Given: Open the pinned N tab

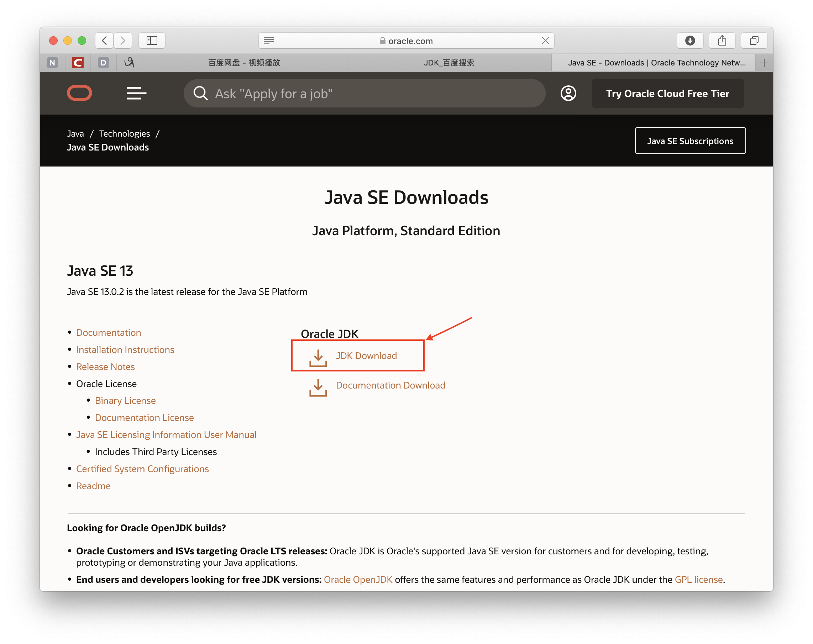Looking at the screenshot, I should click(x=52, y=63).
